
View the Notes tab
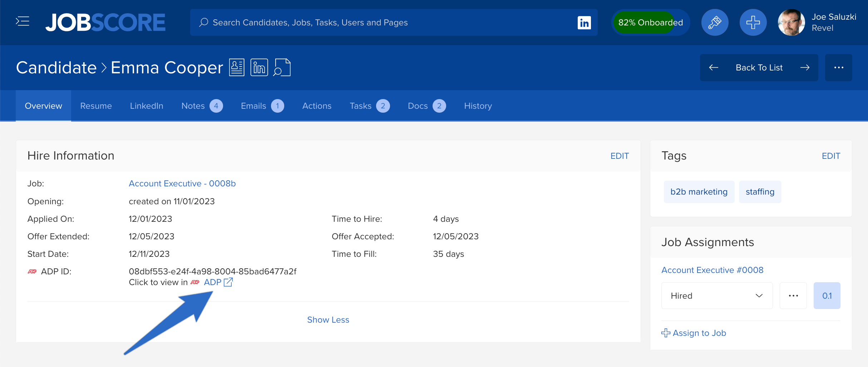[x=202, y=106]
